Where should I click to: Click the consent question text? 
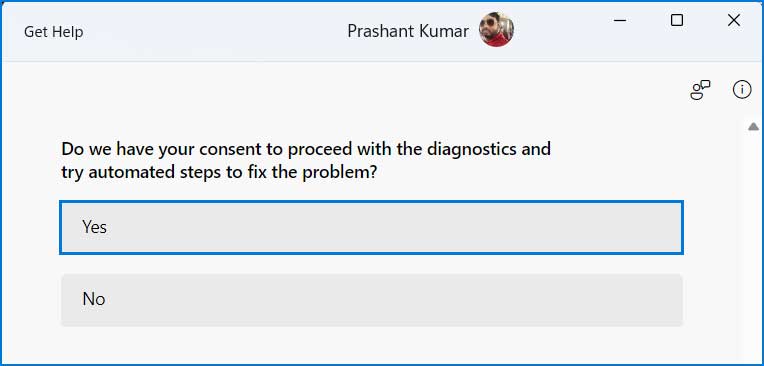pyautogui.click(x=306, y=160)
